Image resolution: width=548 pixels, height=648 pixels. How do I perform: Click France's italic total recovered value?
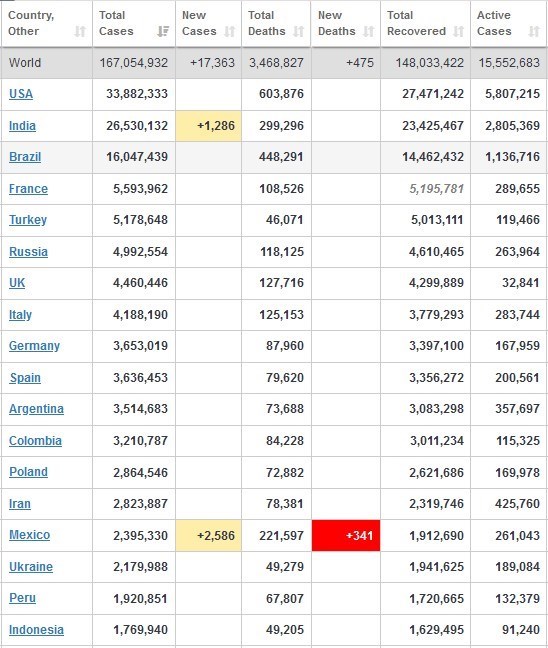pos(436,189)
